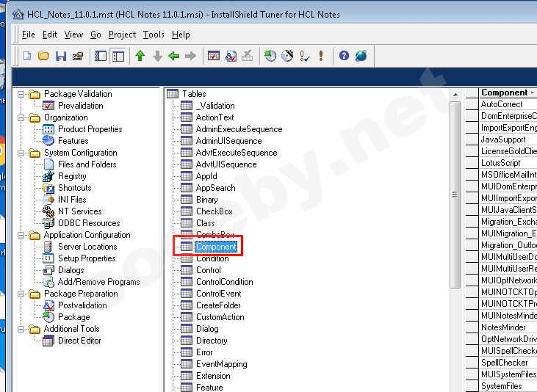Open the Files and Folders view
The image size is (537, 392).
(87, 164)
